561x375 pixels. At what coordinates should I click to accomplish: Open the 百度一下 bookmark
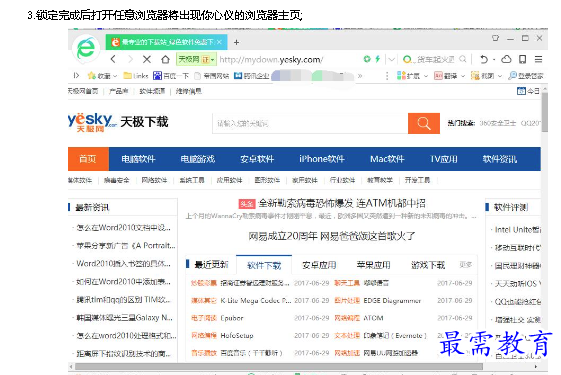(171, 76)
